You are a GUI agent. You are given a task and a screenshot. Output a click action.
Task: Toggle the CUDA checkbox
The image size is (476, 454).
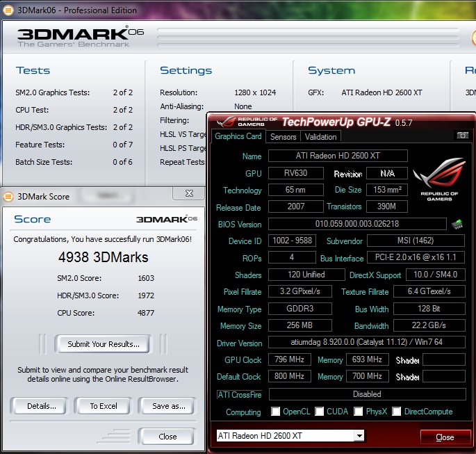(x=320, y=412)
